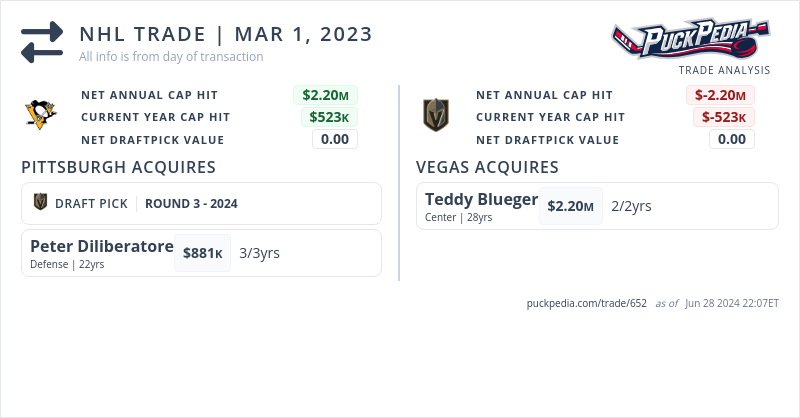Click the Vegas Acquires heading

tap(487, 167)
